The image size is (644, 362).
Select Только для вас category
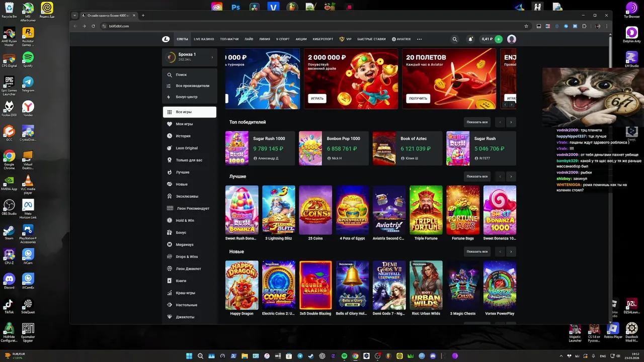click(190, 160)
